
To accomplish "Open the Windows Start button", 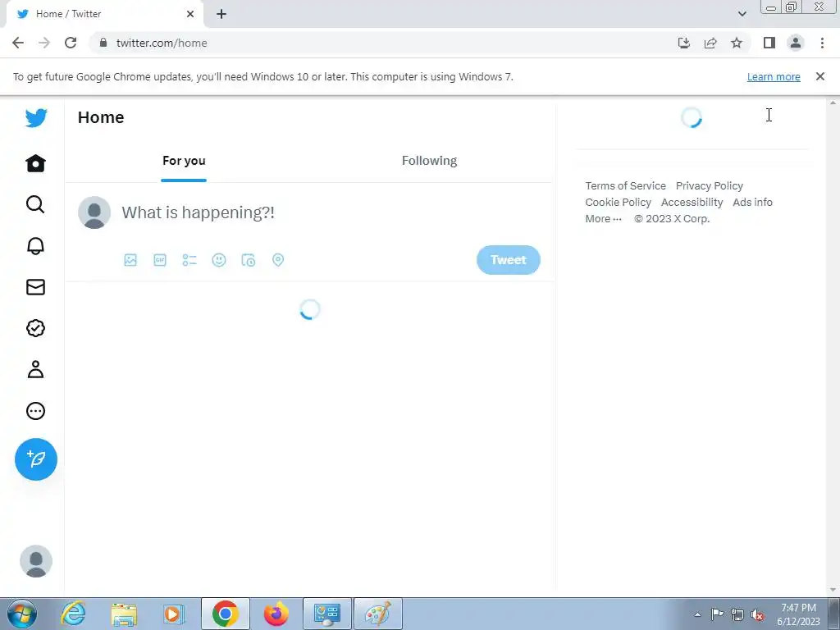I will [22, 614].
